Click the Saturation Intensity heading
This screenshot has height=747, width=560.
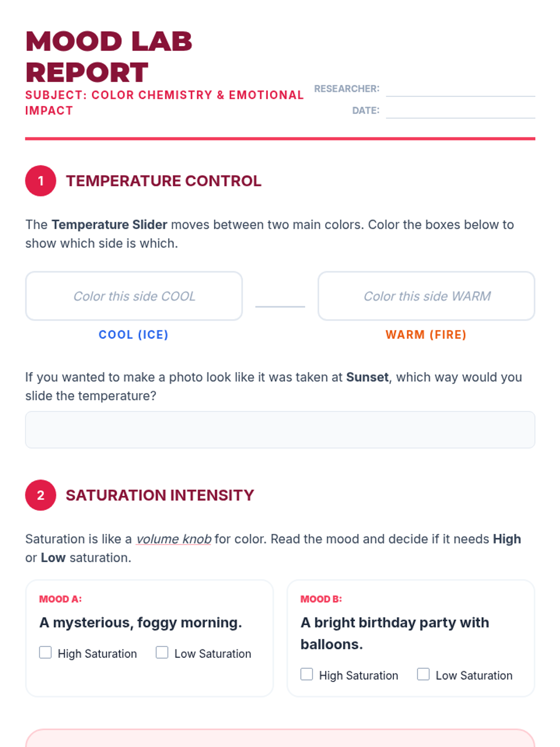tap(160, 495)
